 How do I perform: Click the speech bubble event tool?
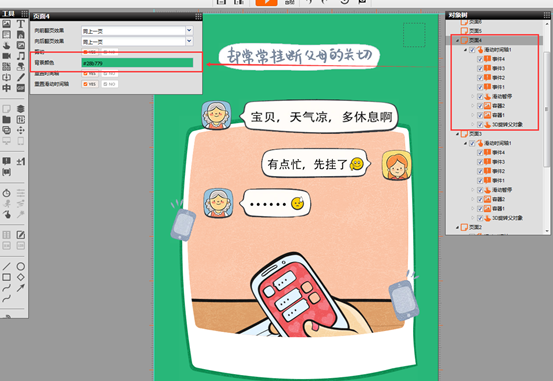[6, 162]
